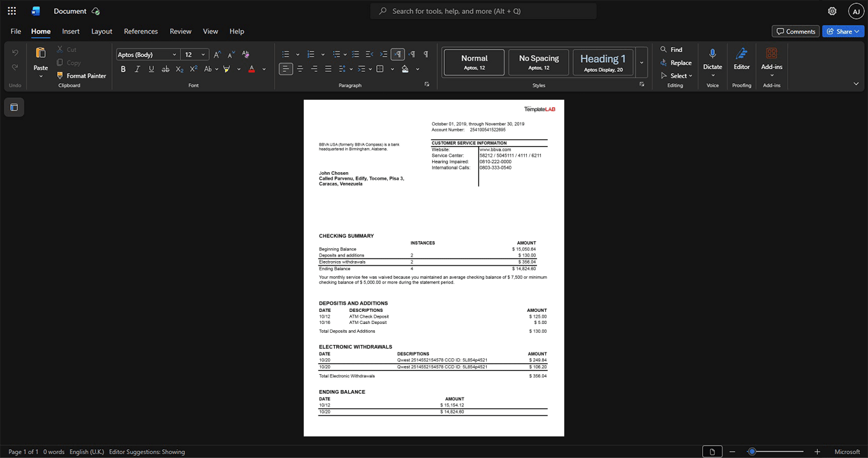The height and width of the screenshot is (458, 868).
Task: Apply the No Spacing style
Action: coord(539,62)
